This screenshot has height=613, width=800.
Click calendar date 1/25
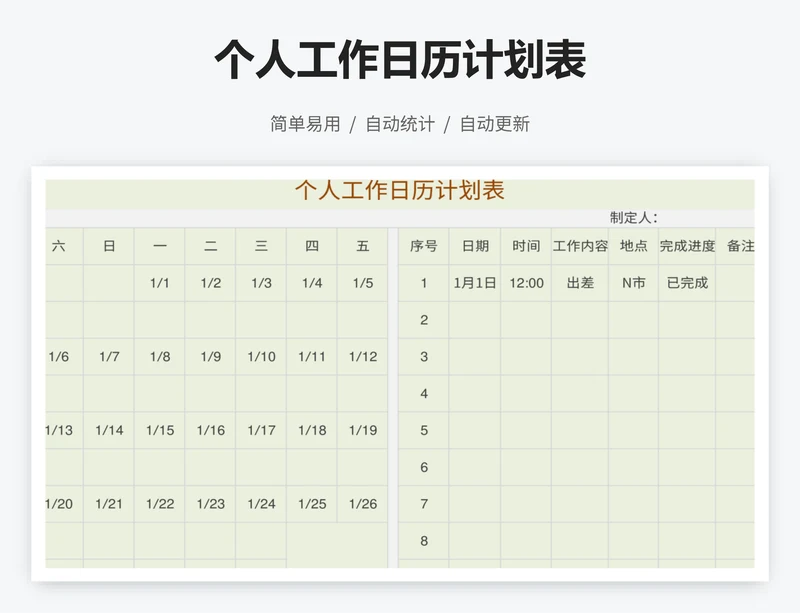(312, 504)
